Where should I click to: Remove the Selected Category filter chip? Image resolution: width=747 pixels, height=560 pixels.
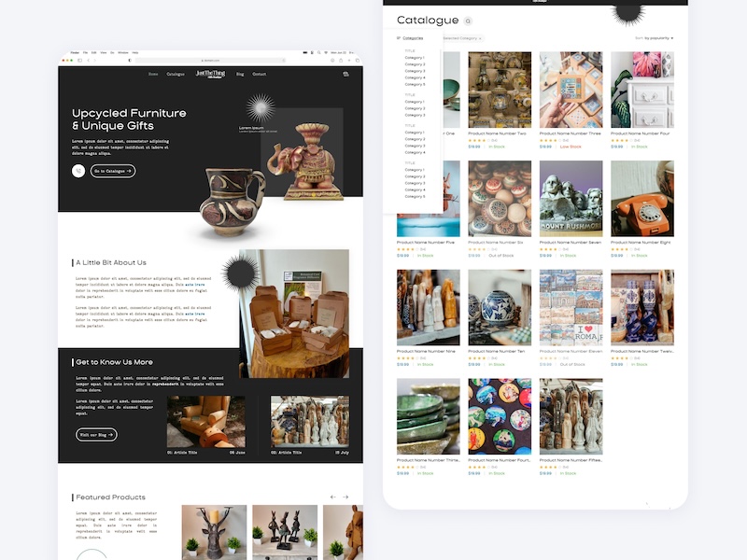point(480,37)
